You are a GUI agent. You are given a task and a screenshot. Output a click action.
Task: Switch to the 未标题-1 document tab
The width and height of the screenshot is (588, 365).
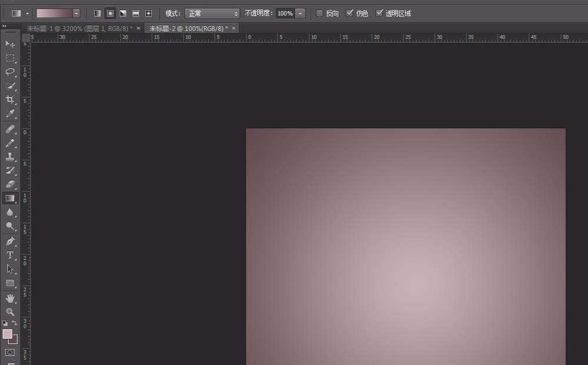pyautogui.click(x=79, y=28)
